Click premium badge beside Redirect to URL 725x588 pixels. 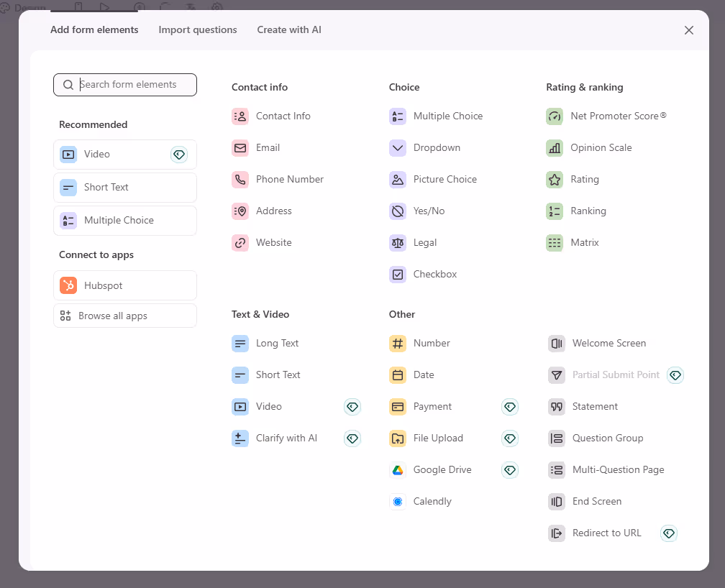coord(669,533)
